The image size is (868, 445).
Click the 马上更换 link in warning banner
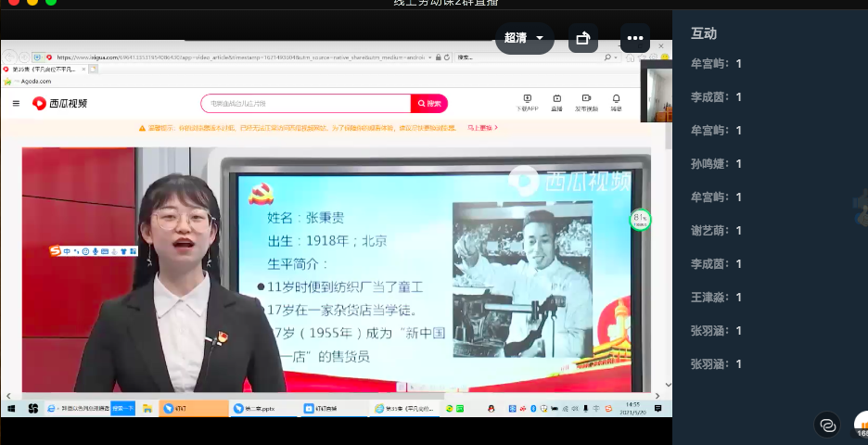tap(482, 128)
